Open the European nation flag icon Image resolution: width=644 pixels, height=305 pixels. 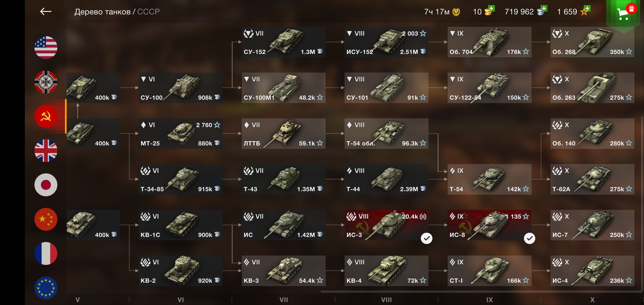pyautogui.click(x=46, y=288)
